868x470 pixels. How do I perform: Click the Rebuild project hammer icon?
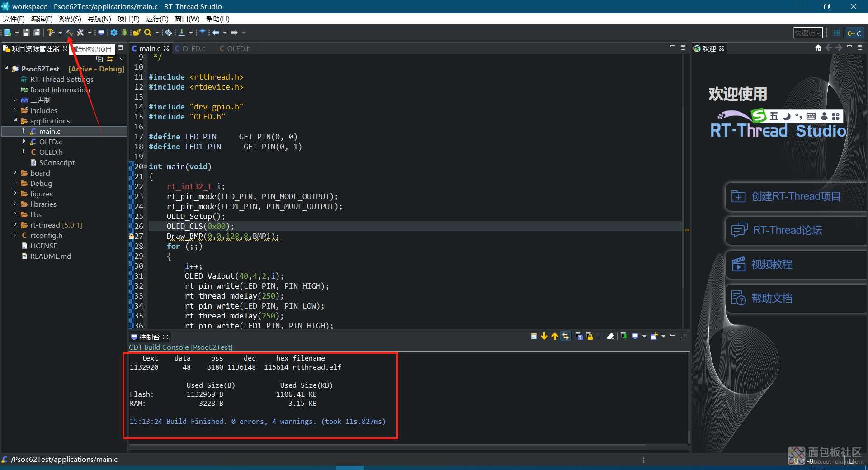[70, 33]
